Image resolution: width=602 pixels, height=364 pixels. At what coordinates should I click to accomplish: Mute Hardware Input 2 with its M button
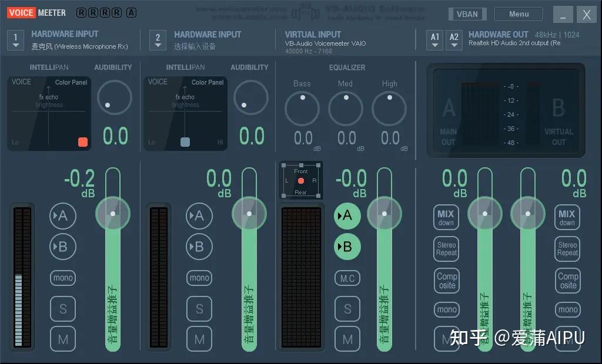(x=199, y=339)
